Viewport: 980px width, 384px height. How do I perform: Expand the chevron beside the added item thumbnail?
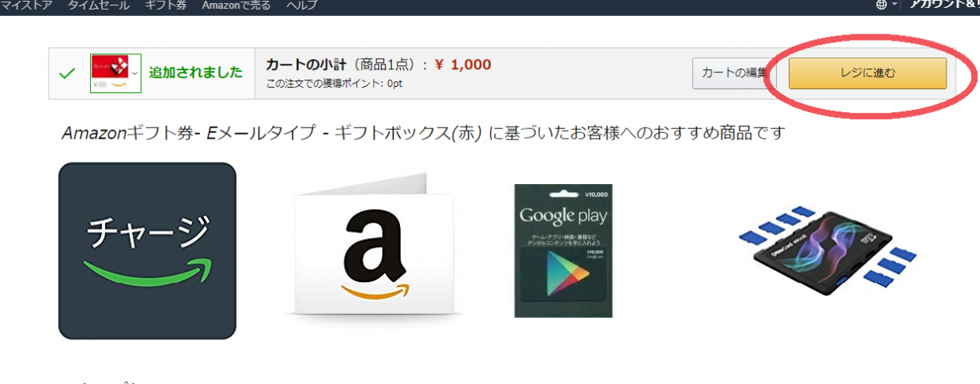pyautogui.click(x=135, y=73)
